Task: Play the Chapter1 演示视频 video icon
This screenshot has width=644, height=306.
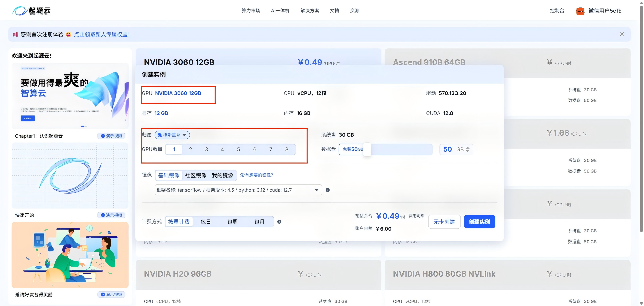Action: (103, 136)
